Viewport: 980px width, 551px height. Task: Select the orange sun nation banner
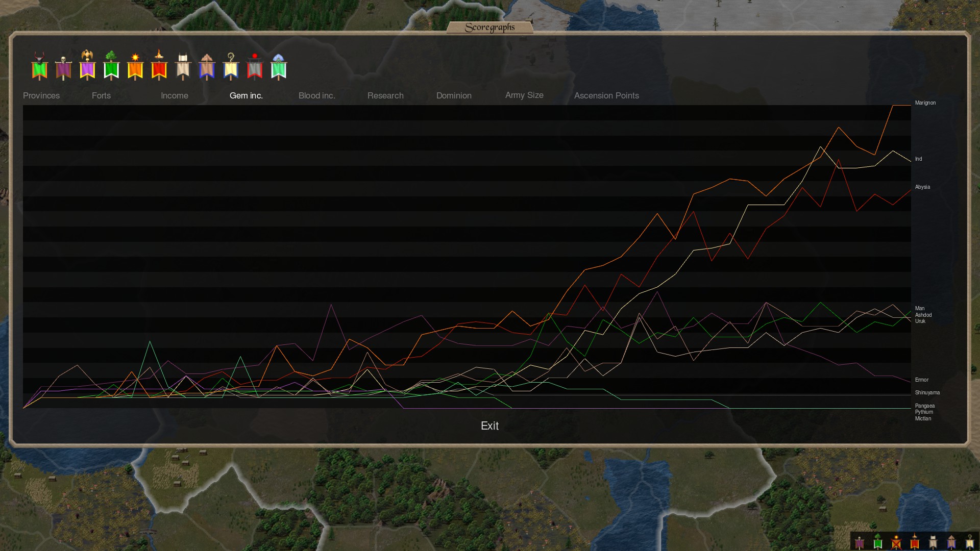click(x=135, y=67)
